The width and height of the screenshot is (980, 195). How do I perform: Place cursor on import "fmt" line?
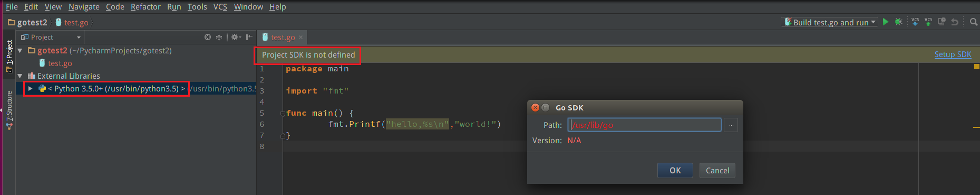pyautogui.click(x=317, y=91)
